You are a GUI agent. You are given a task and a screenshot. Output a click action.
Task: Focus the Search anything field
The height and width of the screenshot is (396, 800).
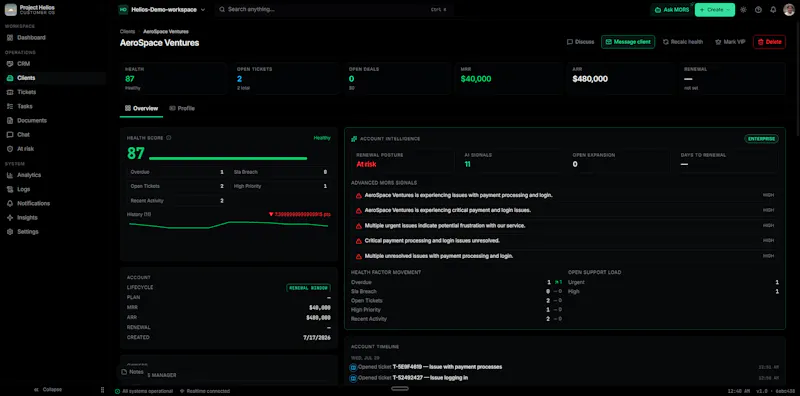[334, 10]
